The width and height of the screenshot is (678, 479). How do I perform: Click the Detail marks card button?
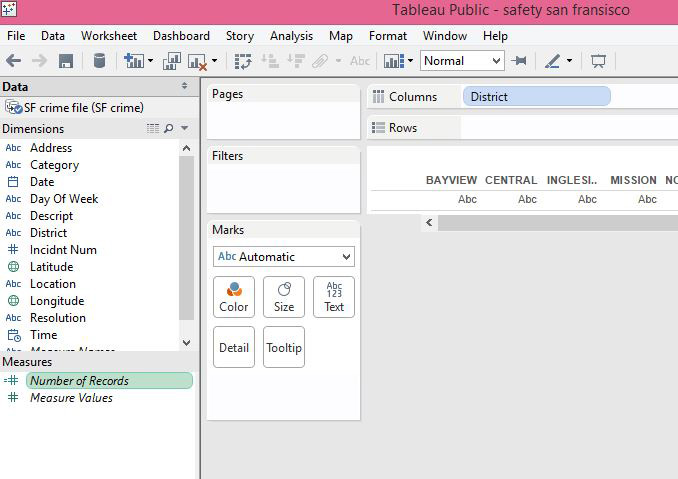tap(234, 347)
